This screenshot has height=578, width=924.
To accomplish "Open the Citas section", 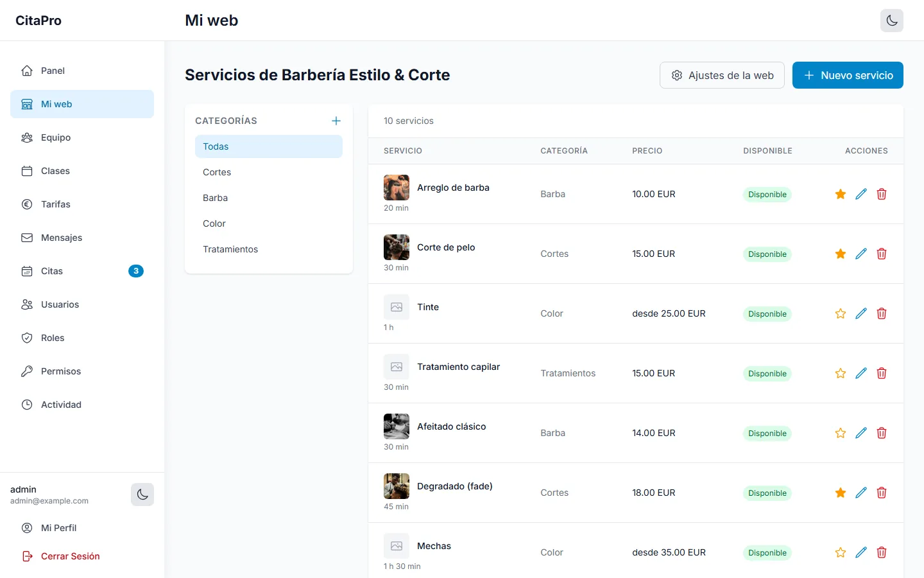I will 82,271.
